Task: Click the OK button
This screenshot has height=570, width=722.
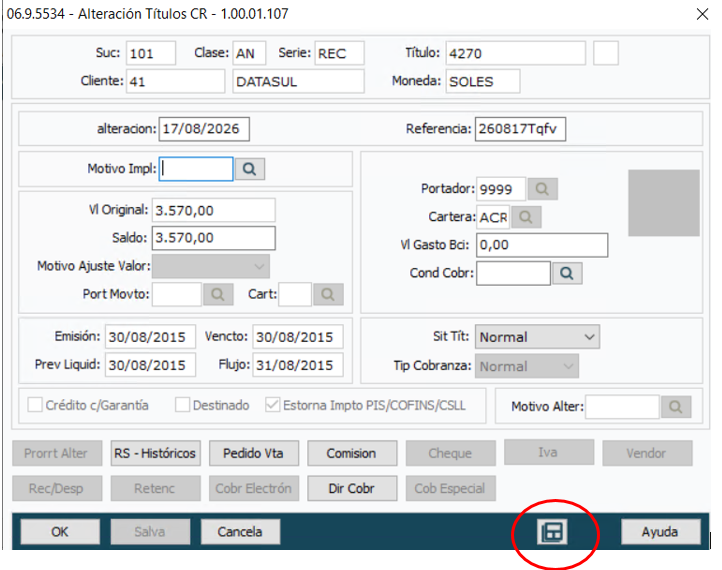Action: [x=60, y=532]
